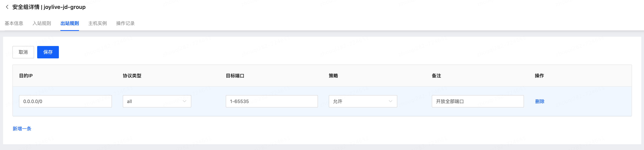Click the chevron arrow in 策略 dropdown
Screen dimensions: 644x150
coord(391,101)
